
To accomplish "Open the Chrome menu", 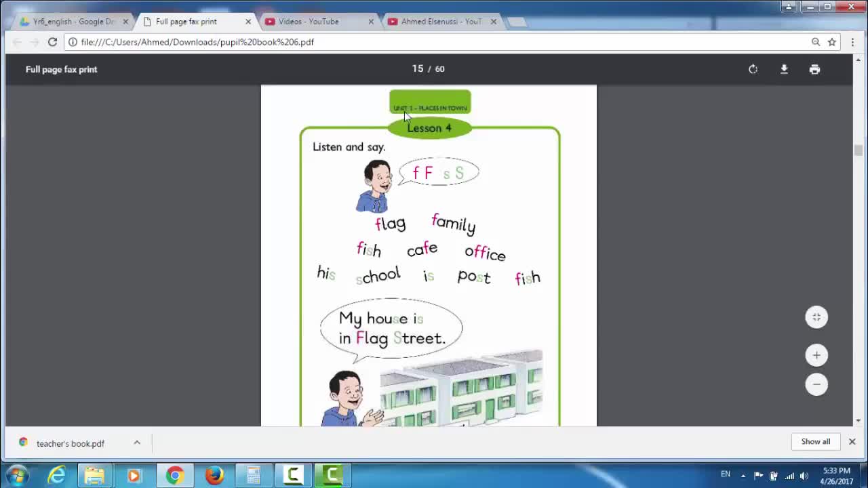I will click(x=852, y=42).
